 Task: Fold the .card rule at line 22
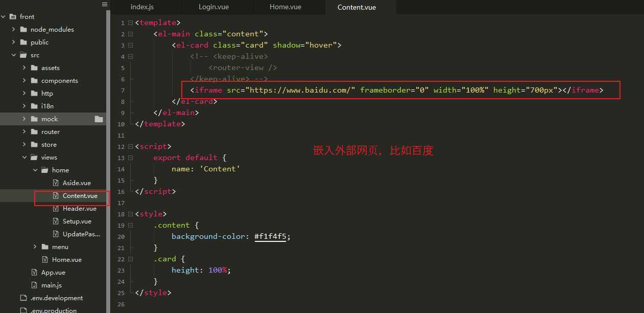[130, 259]
